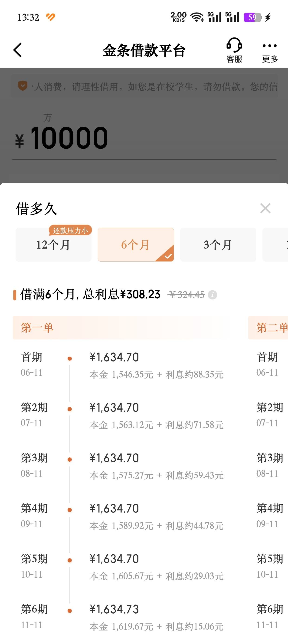Close the 借多久 panel with X
Image resolution: width=288 pixels, height=644 pixels.
pyautogui.click(x=265, y=208)
